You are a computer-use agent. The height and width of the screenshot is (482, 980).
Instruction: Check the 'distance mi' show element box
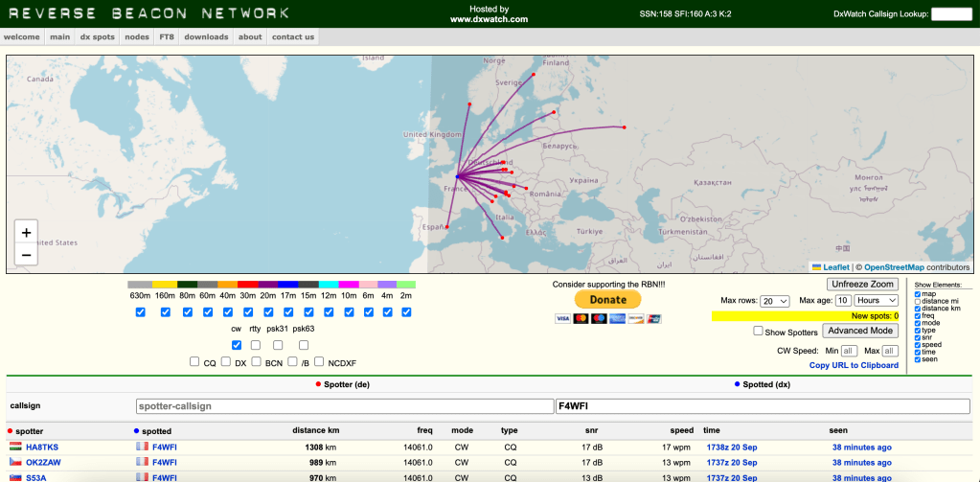920,302
